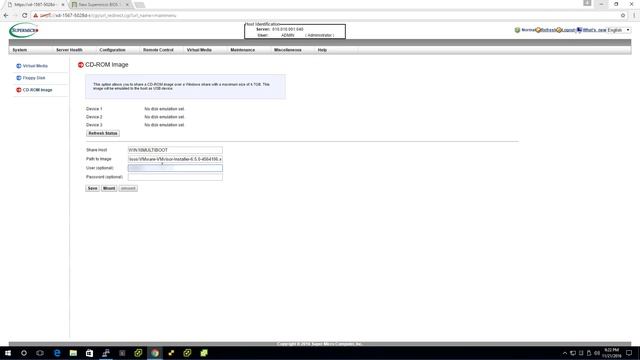The width and height of the screenshot is (640, 360).
Task: Click the What's new link
Action: tap(594, 30)
